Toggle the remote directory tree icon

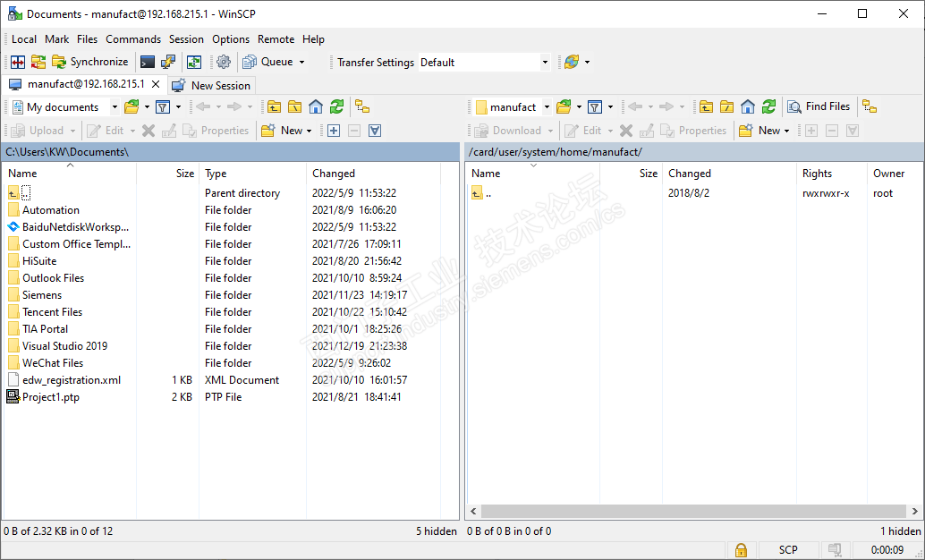pos(870,106)
